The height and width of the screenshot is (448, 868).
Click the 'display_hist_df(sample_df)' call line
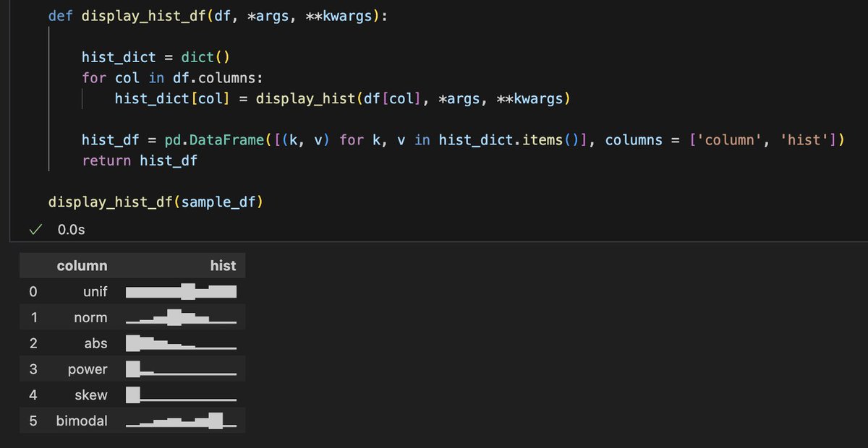pyautogui.click(x=156, y=202)
